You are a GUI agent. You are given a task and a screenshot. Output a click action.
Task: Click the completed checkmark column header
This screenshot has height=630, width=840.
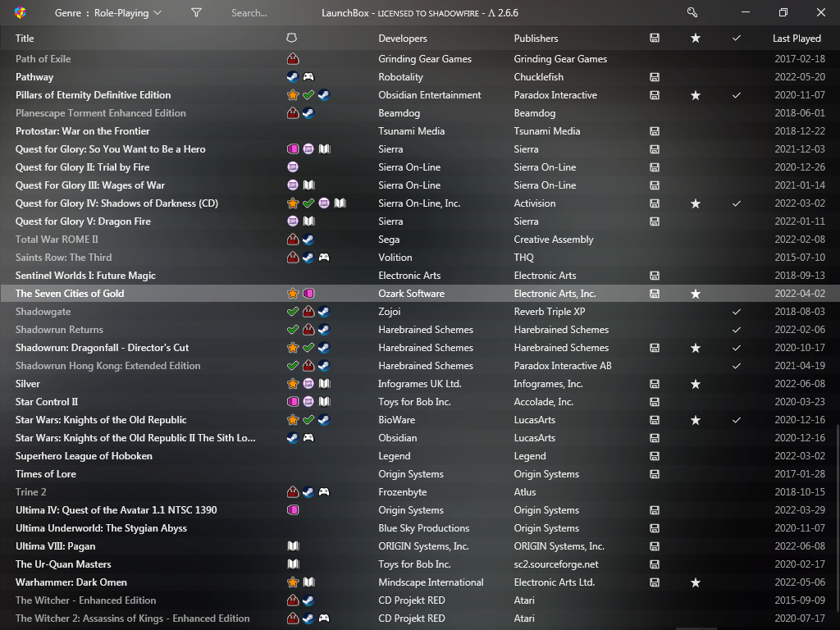(x=737, y=38)
